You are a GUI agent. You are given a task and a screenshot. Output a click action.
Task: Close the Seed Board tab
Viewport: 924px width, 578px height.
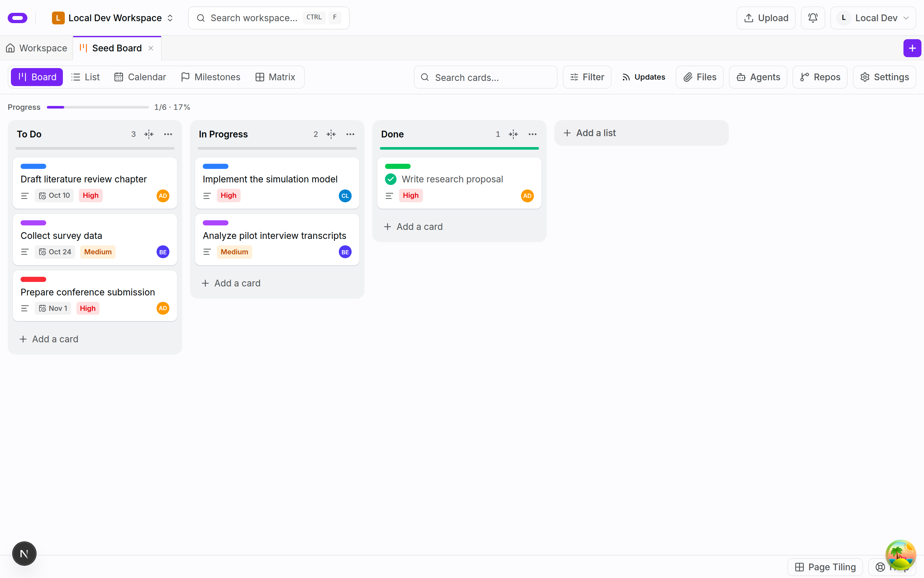point(151,48)
